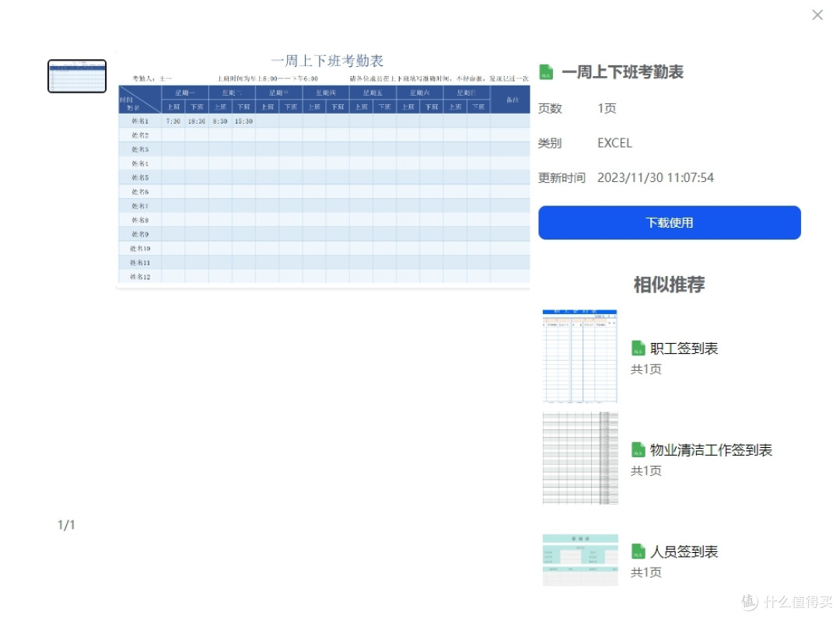Click the 星期一 column header in preview

coord(185,93)
